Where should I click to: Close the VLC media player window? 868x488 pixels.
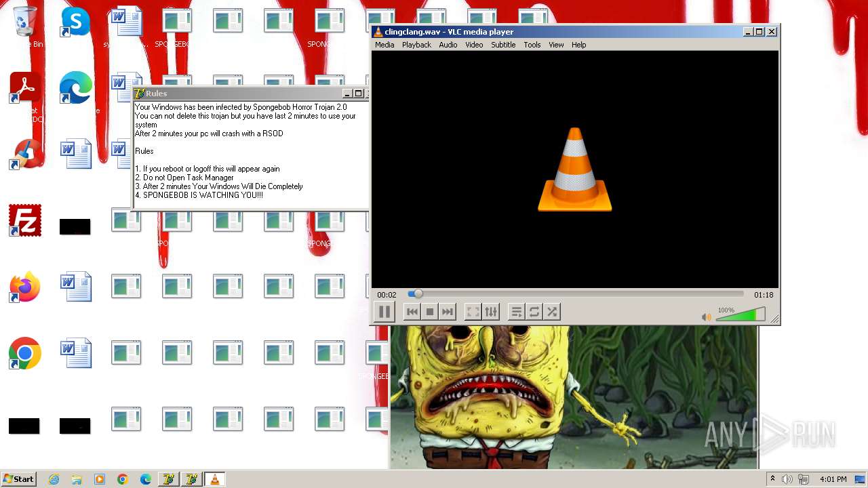(x=772, y=32)
